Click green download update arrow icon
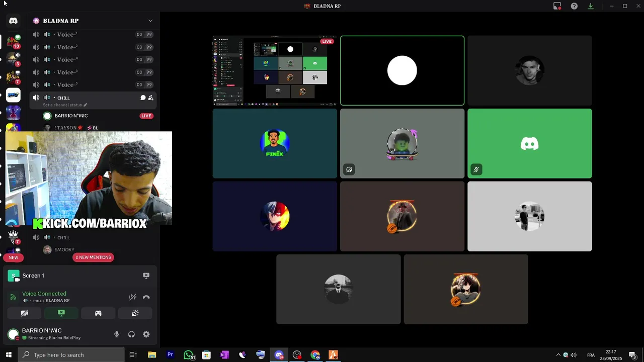Screen dimensions: 644x362 coord(591,6)
